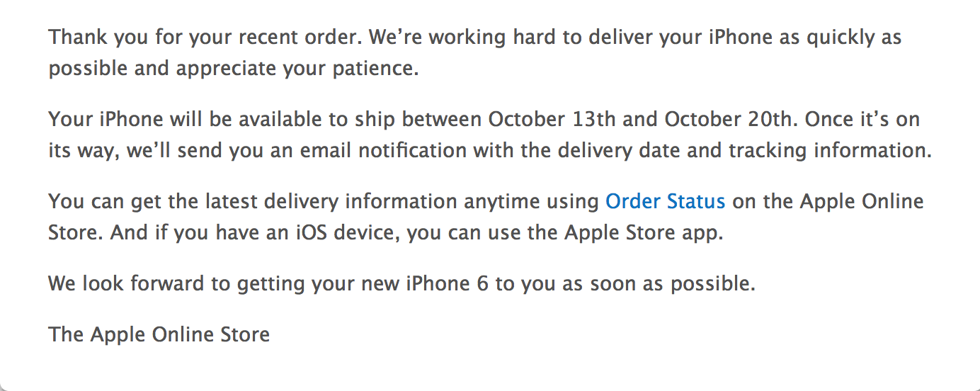This screenshot has width=980, height=391.
Task: Click the 'as quickly as' phrase
Action: tap(840, 37)
